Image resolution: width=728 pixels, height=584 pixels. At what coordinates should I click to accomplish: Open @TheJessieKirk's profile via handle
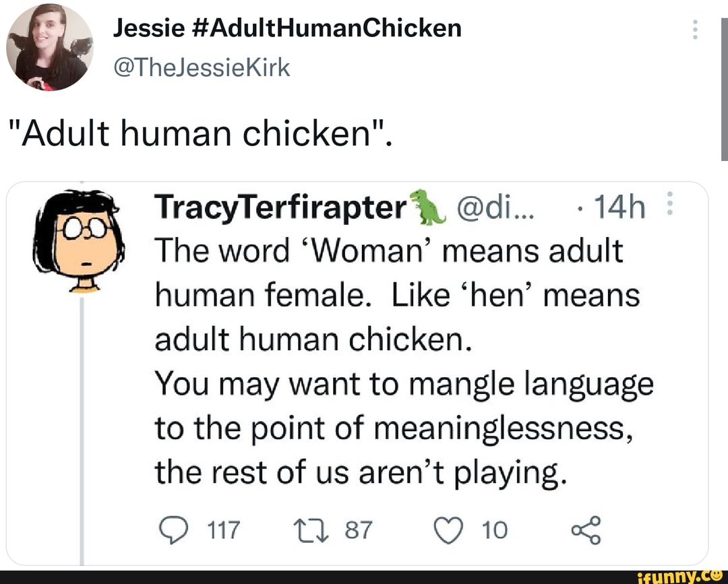pos(201,67)
